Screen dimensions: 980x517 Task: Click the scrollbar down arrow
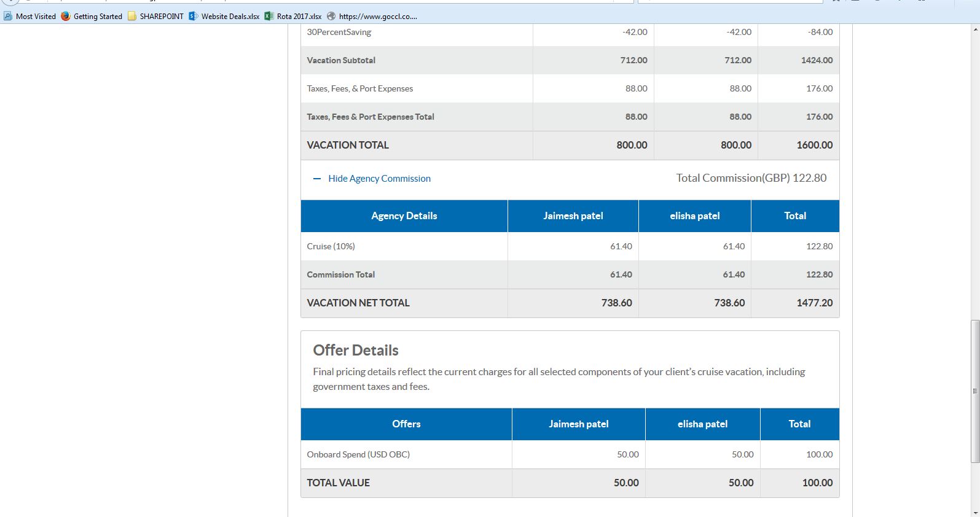(974, 512)
